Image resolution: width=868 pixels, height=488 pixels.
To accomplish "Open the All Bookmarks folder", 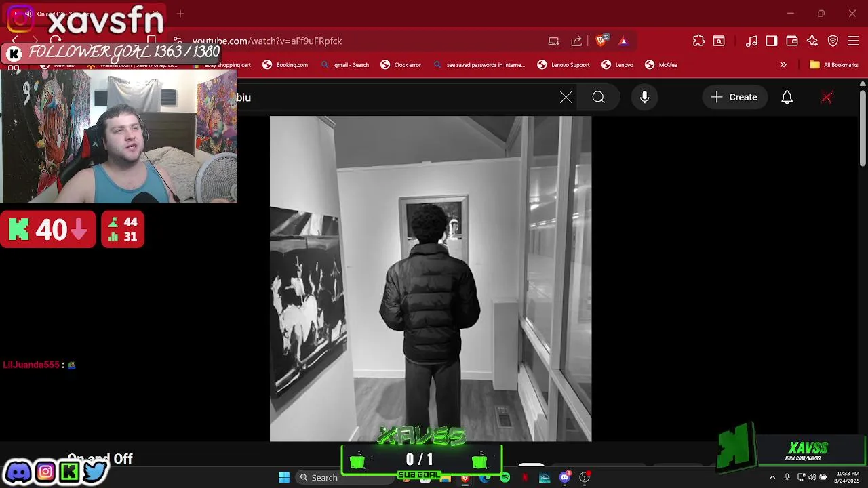I will (834, 65).
